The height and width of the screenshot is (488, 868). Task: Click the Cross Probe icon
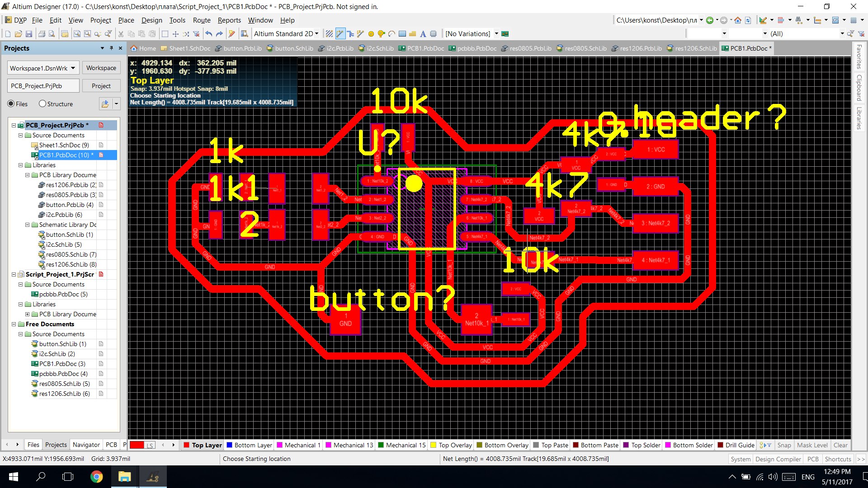[x=232, y=34]
